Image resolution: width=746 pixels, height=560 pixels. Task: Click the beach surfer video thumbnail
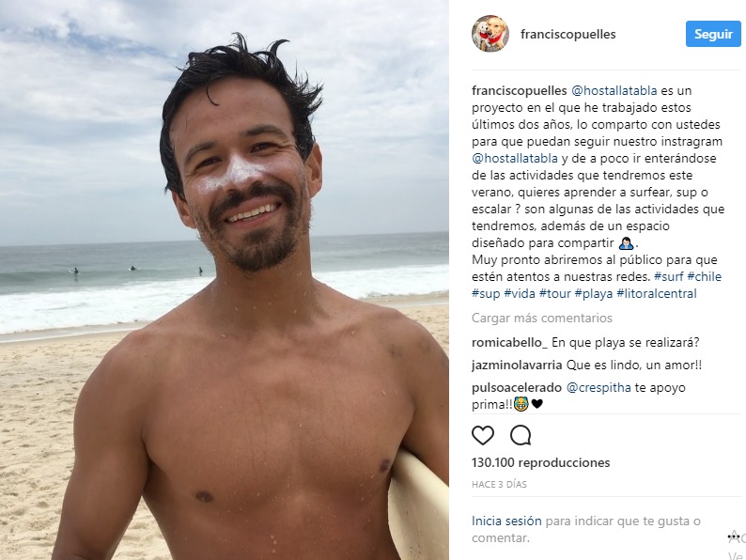point(225,280)
